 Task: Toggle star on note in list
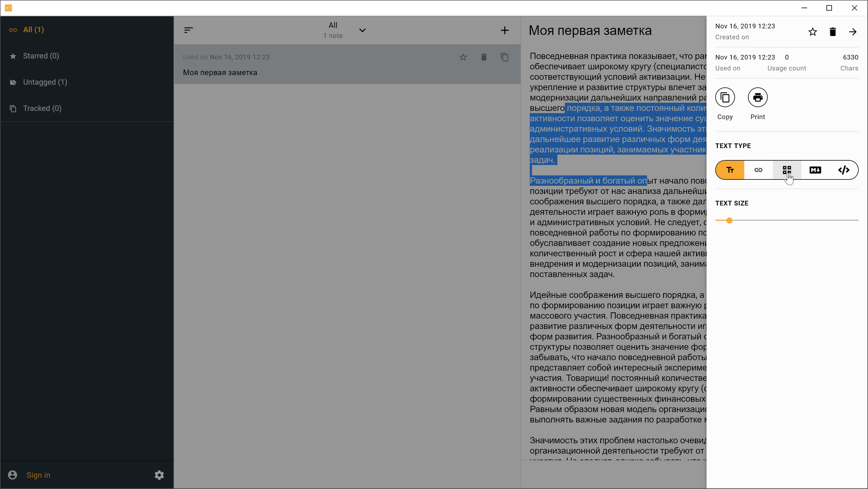point(463,56)
